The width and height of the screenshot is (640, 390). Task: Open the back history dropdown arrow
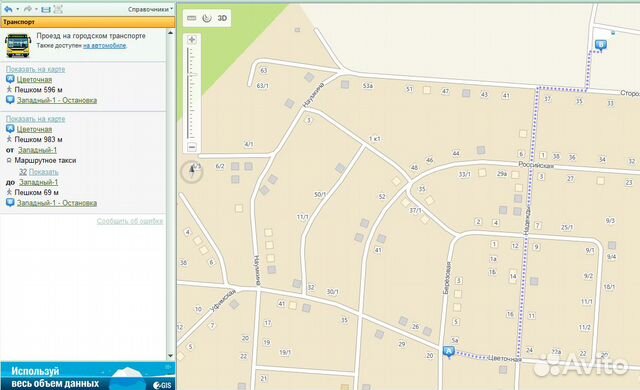point(18,9)
